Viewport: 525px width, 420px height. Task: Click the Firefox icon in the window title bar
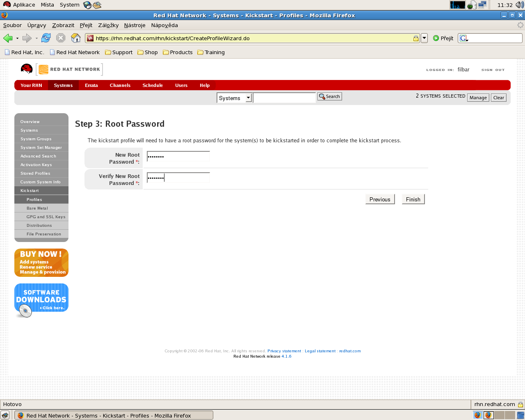pyautogui.click(x=5, y=15)
